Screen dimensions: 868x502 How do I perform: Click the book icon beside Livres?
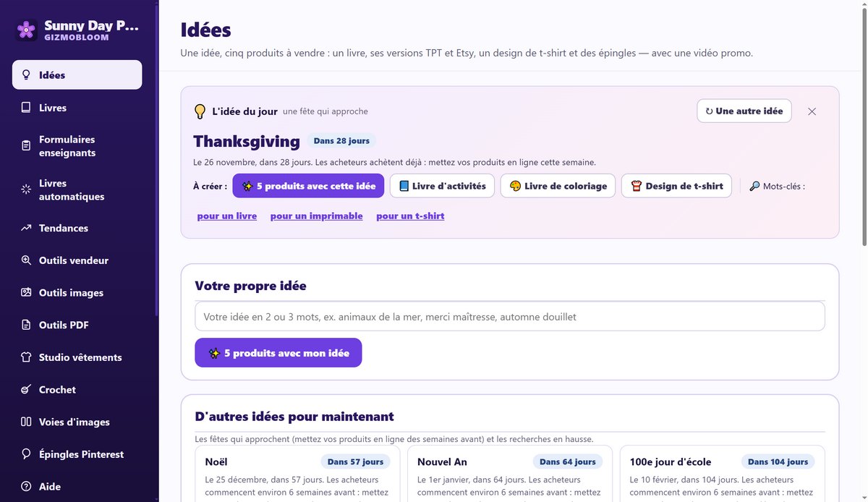click(26, 107)
